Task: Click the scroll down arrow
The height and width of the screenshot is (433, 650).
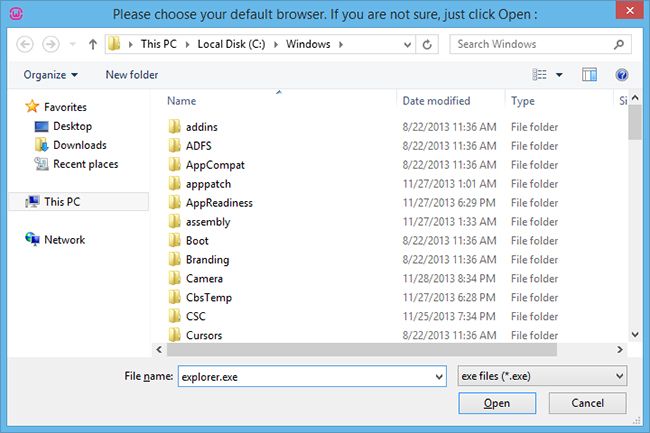Action: click(635, 334)
